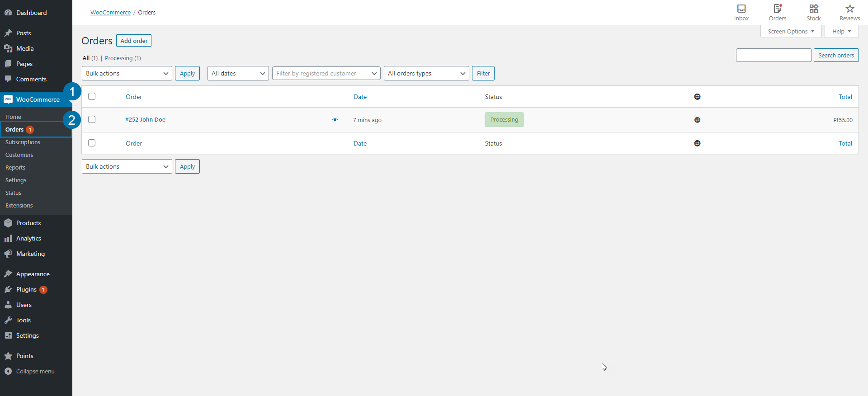
Task: Sort by the footer Order column link
Action: point(134,143)
